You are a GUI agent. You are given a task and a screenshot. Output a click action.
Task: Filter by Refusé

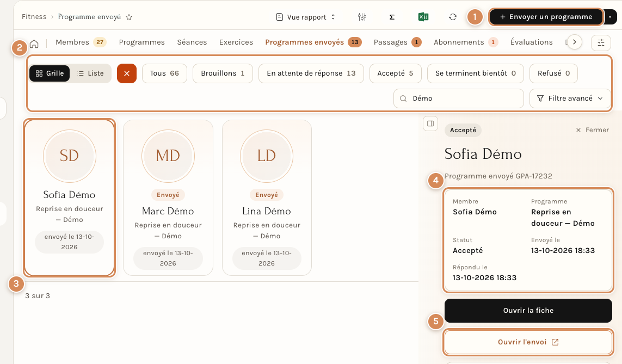pos(553,73)
